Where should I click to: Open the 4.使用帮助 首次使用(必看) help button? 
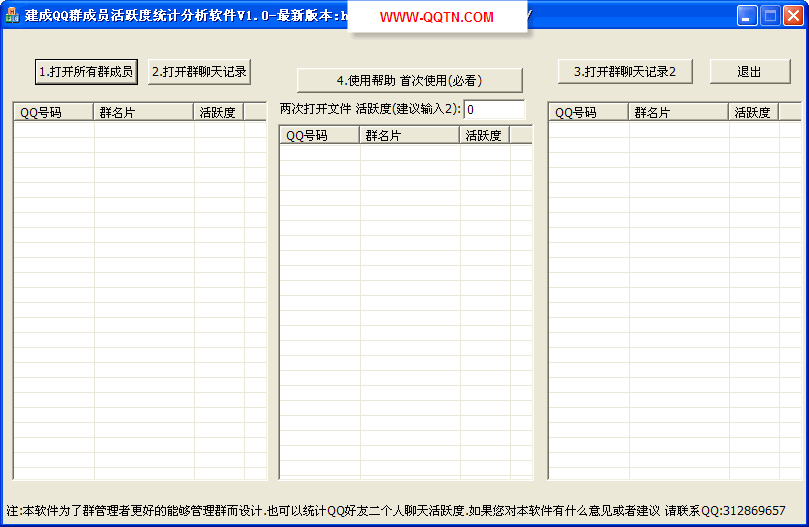(x=410, y=81)
